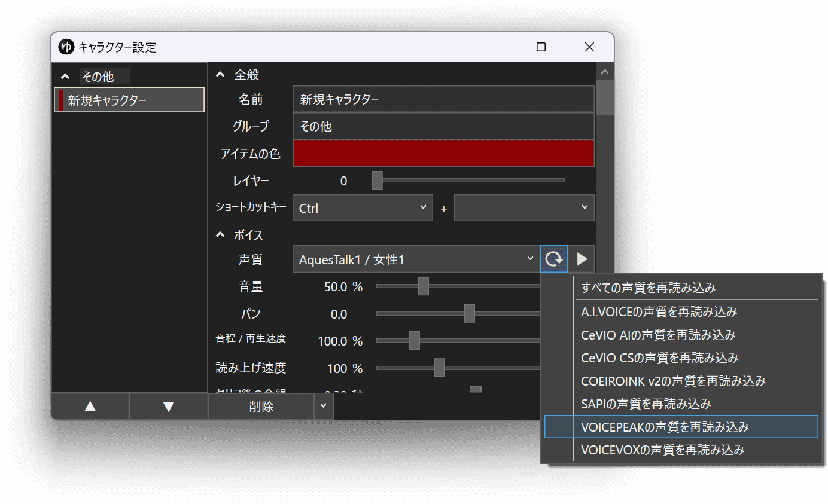Click the 削除 delete button

click(261, 406)
